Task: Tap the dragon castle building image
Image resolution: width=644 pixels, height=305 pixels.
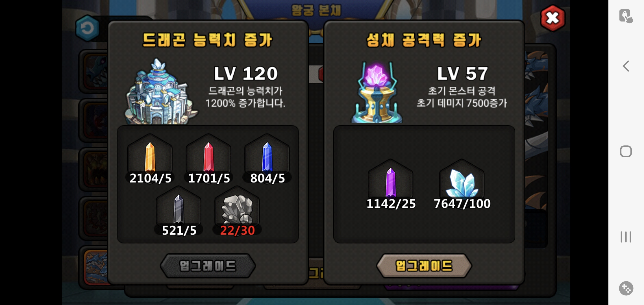Action: (160, 91)
